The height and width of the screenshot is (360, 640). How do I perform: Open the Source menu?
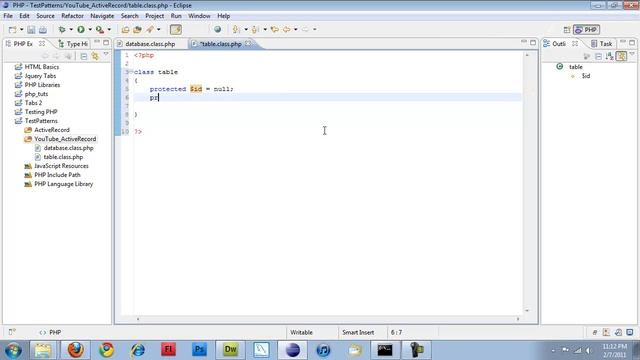tap(45, 16)
